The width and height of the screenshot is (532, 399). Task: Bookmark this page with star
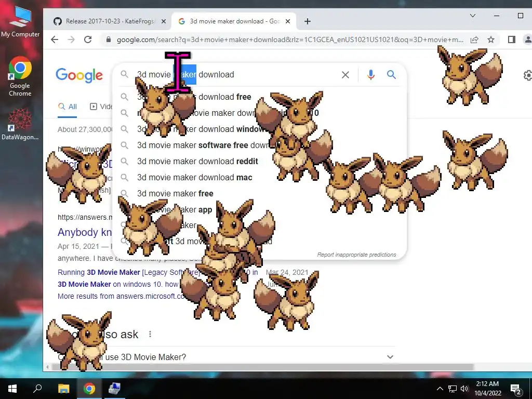491,39
